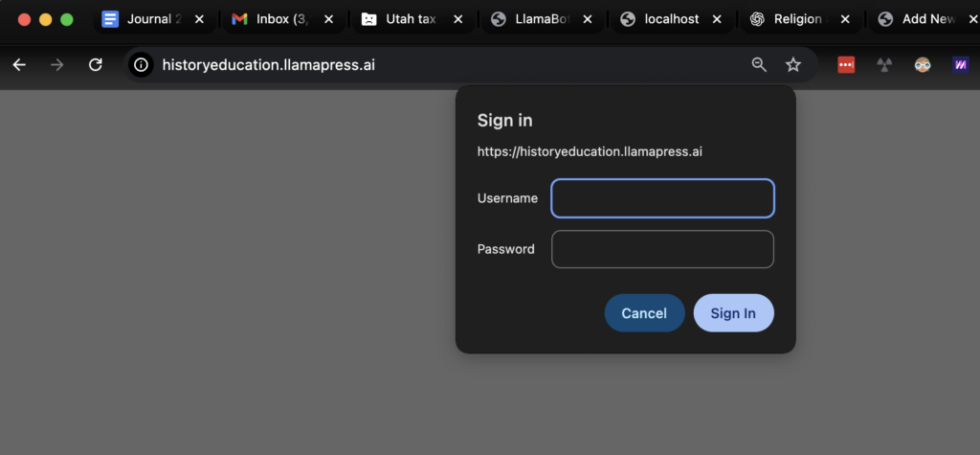Switch to the Gmail Inbox tab
This screenshot has width=980, height=455.
(273, 19)
